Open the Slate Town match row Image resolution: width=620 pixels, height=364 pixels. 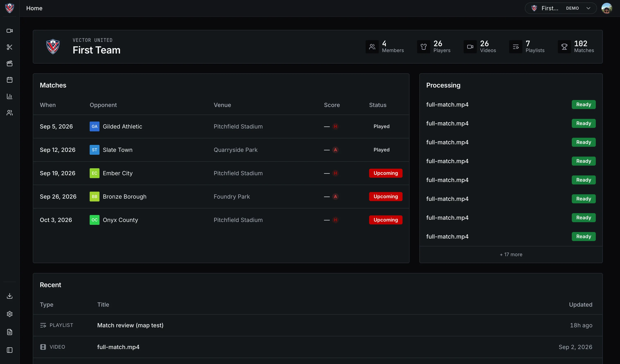click(221, 150)
